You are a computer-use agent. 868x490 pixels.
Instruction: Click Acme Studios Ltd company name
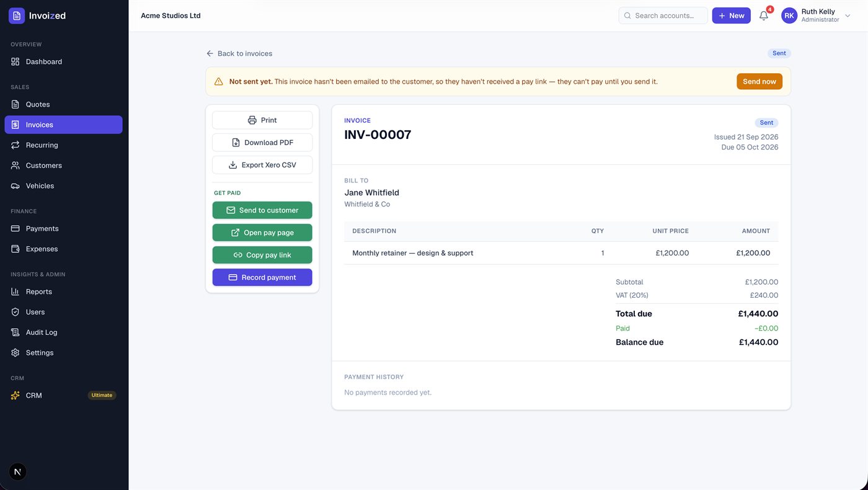point(171,16)
